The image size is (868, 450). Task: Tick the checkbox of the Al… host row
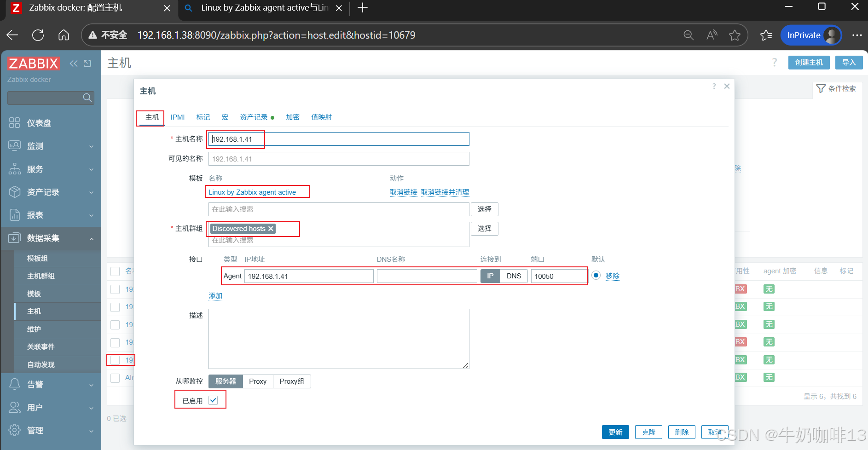coord(116,378)
